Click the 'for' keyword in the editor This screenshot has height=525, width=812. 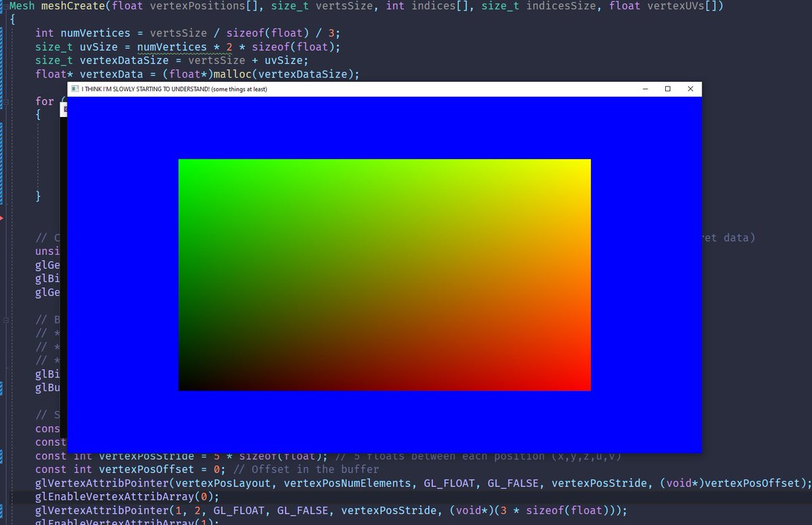pos(44,101)
